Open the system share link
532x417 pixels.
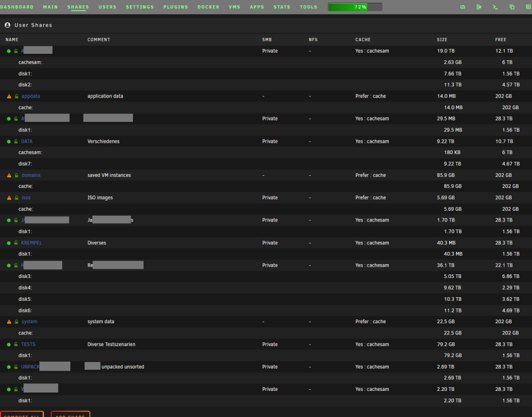pyautogui.click(x=29, y=322)
